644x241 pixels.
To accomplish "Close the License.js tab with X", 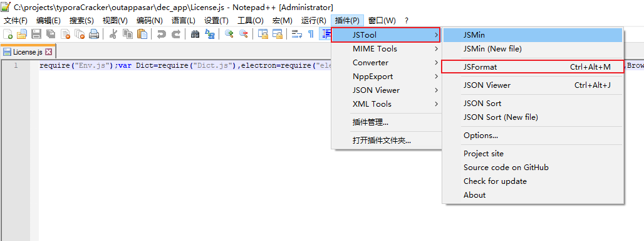I will coord(48,52).
